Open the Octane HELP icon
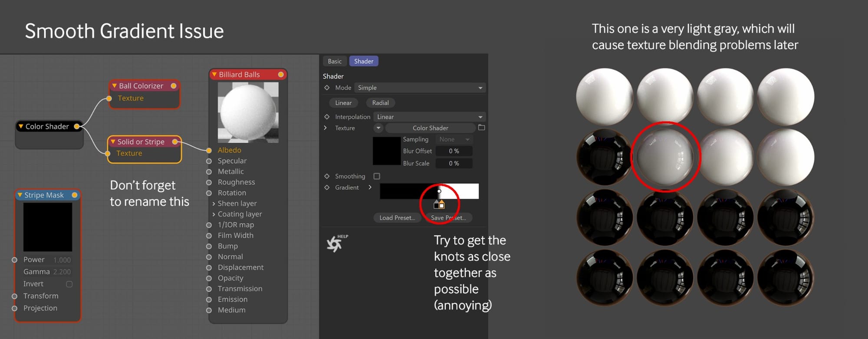 point(337,243)
